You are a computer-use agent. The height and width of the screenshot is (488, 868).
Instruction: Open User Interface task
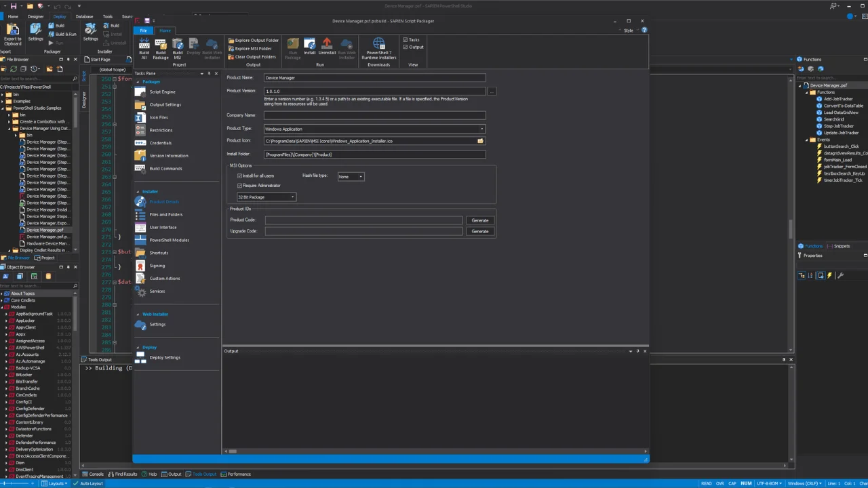pyautogui.click(x=163, y=228)
